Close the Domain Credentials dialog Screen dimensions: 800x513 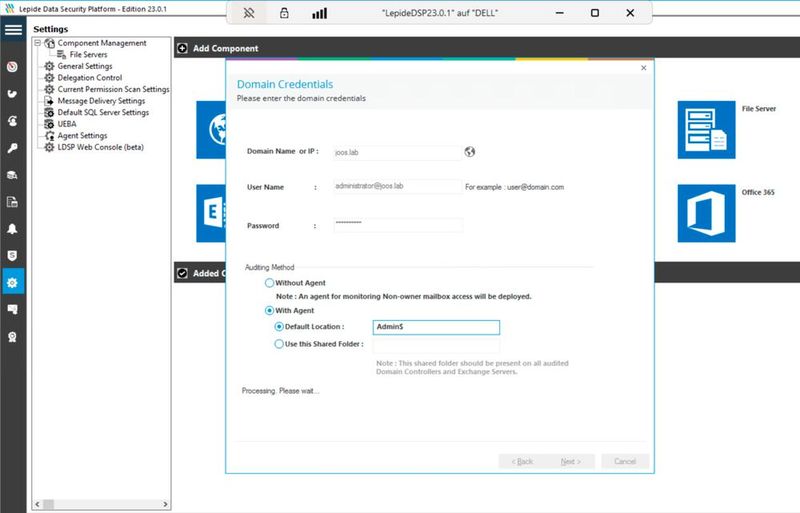pos(643,68)
